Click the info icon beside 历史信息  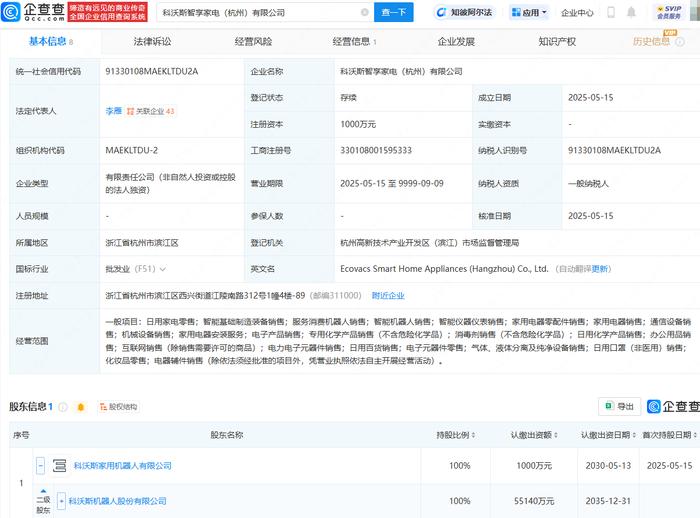pos(680,42)
